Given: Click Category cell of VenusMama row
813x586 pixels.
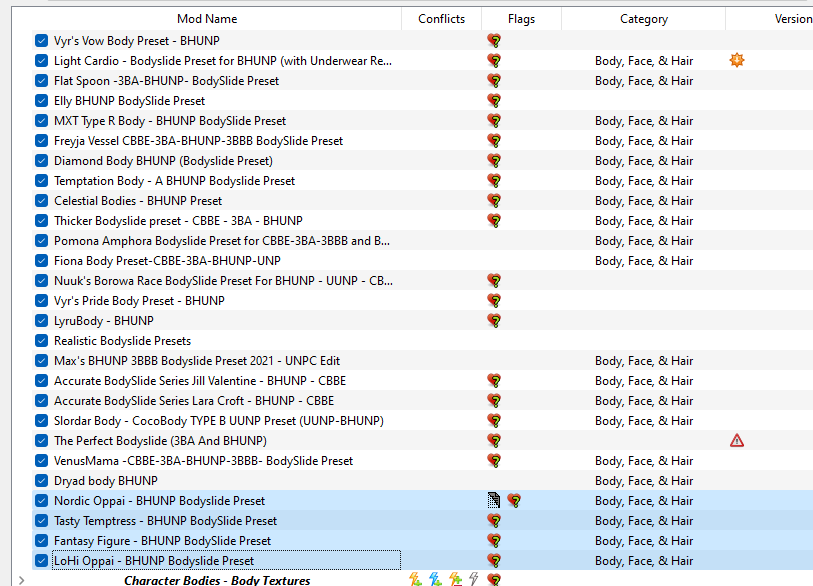Looking at the screenshot, I should 643,461.
